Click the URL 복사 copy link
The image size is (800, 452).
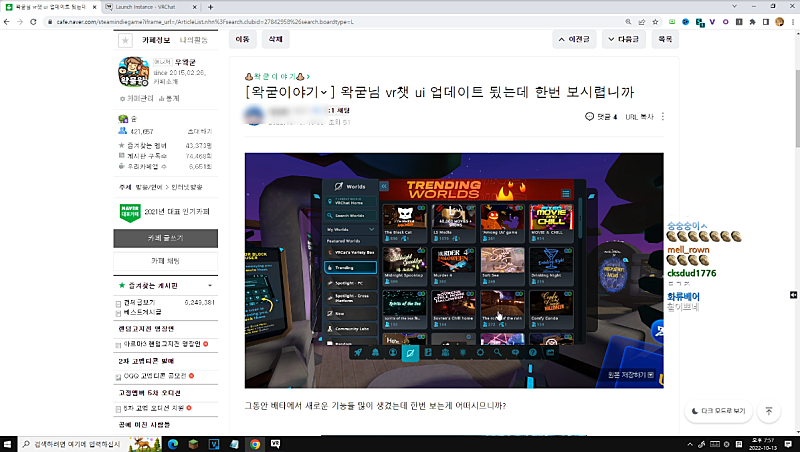639,117
